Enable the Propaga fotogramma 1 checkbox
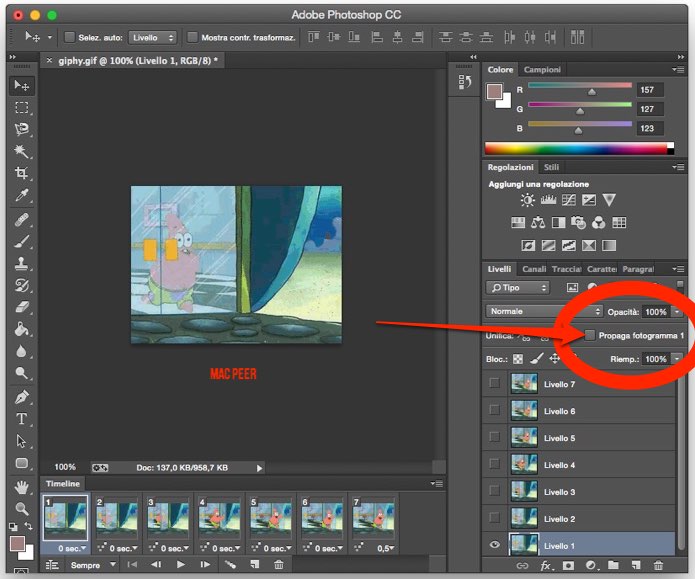695x579 pixels. tap(590, 335)
